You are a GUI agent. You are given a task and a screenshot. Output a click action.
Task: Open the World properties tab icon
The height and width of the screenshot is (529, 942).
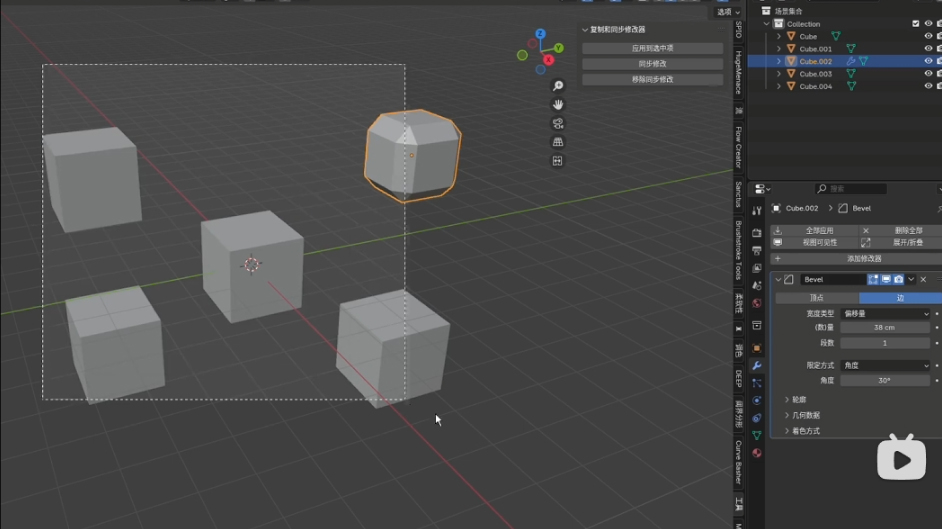(x=756, y=303)
